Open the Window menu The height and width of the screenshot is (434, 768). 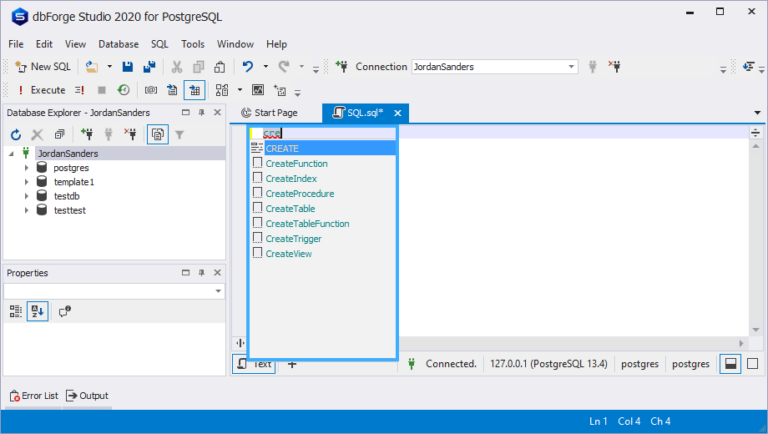tap(235, 44)
